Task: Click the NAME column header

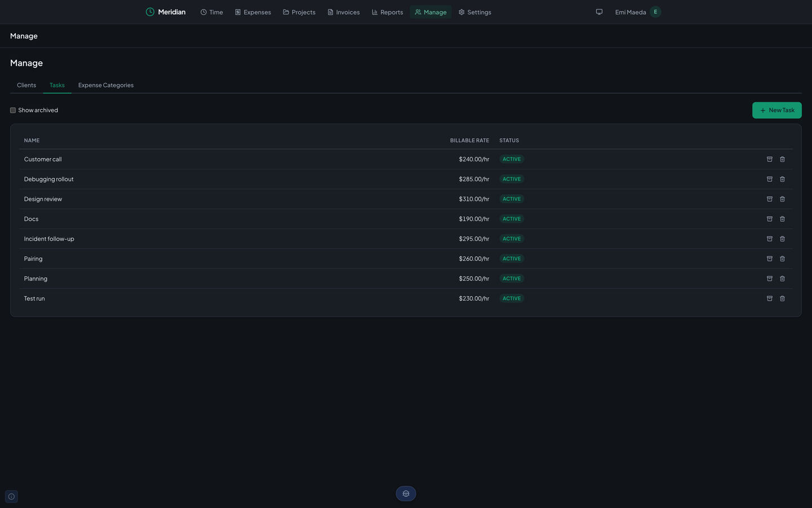Action: click(x=32, y=141)
